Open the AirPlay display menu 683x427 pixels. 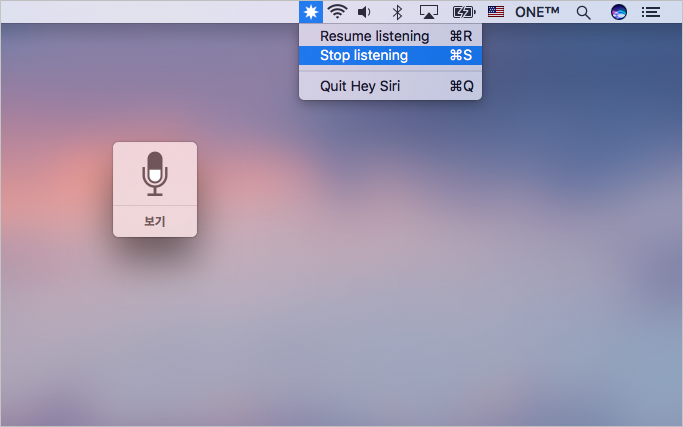(x=429, y=12)
